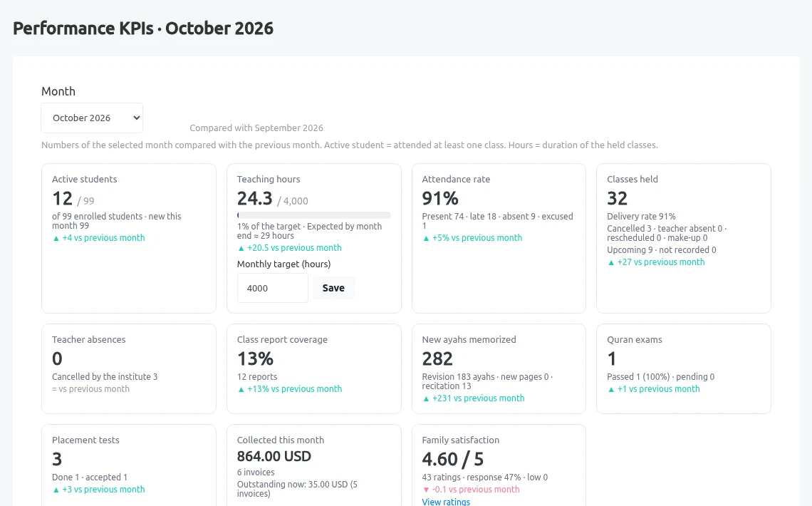Click the '864.00 USD' collected amount
This screenshot has width=812, height=506.
coord(274,456)
